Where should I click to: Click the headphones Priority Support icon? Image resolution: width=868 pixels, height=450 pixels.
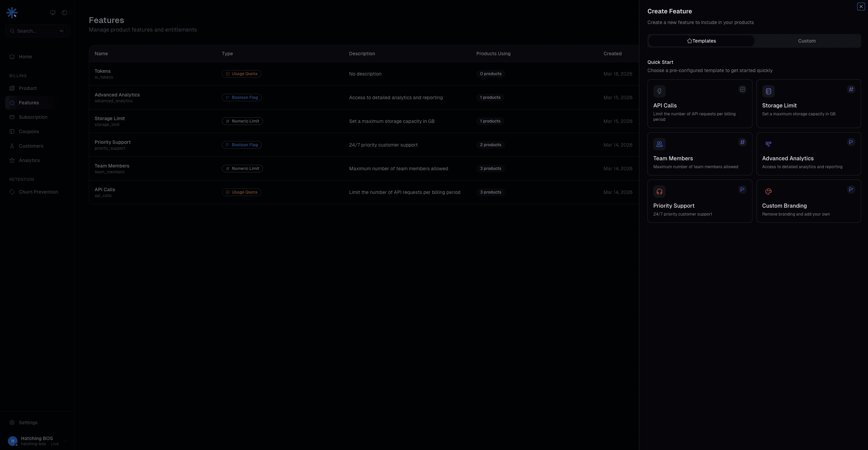pyautogui.click(x=659, y=192)
